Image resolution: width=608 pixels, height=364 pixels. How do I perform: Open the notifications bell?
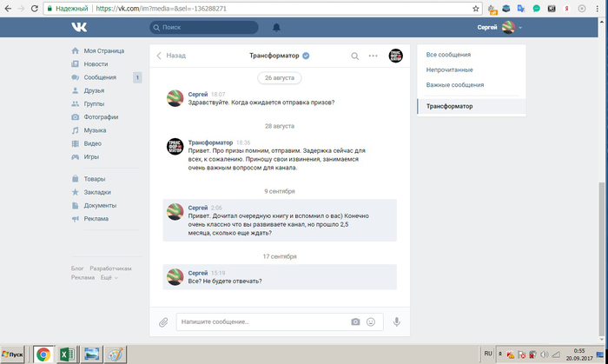276,28
